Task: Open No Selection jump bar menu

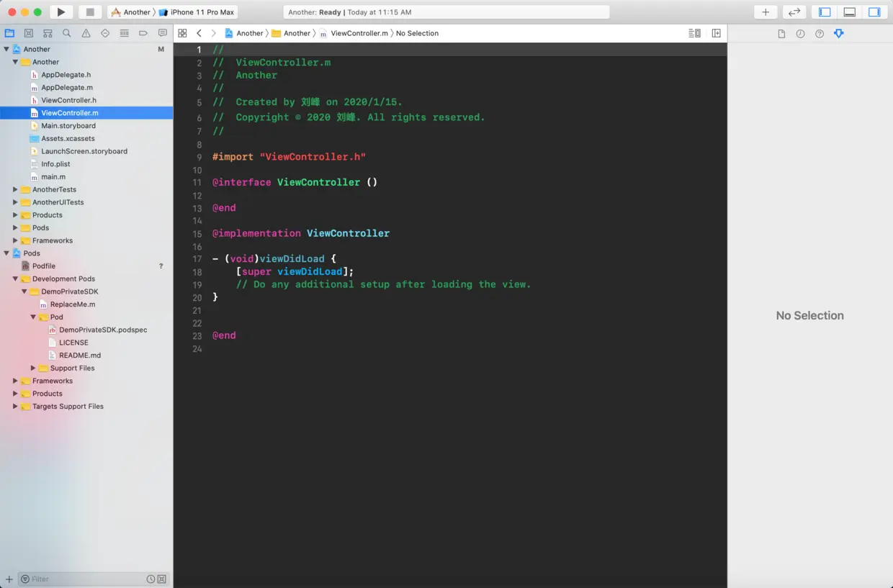Action: (x=417, y=33)
